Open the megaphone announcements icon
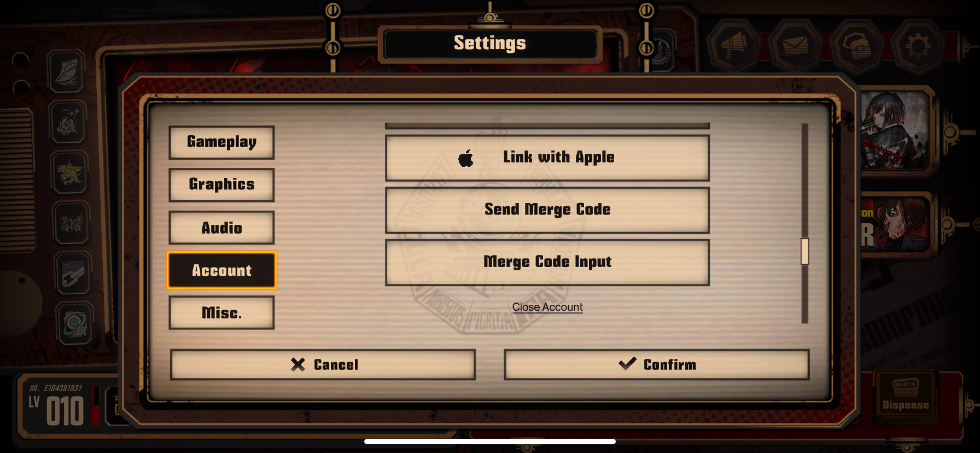The width and height of the screenshot is (980, 453). (734, 46)
